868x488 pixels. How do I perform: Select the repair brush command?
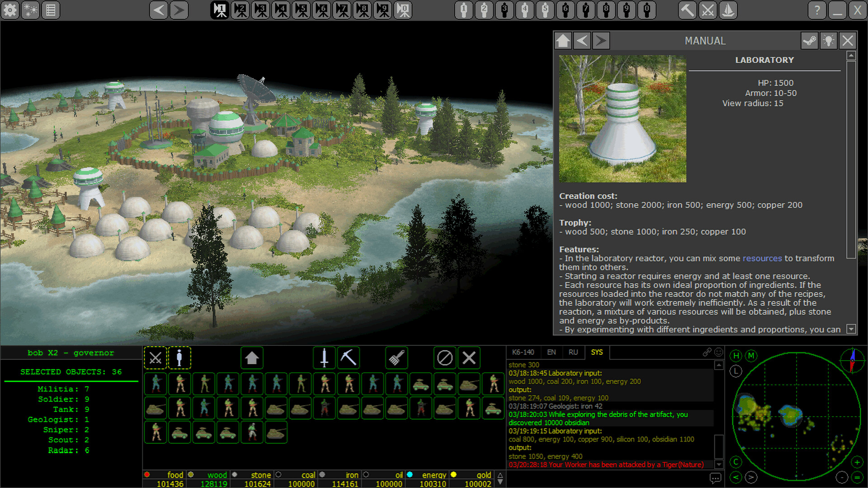point(396,357)
